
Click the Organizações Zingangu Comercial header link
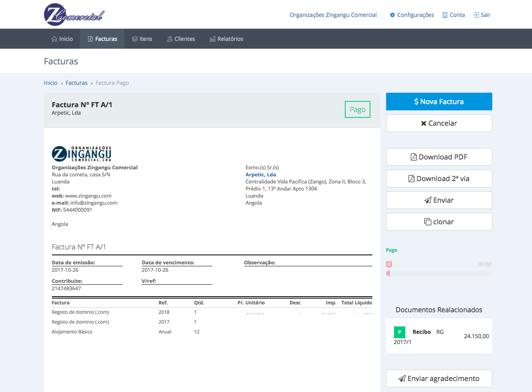pyautogui.click(x=333, y=15)
